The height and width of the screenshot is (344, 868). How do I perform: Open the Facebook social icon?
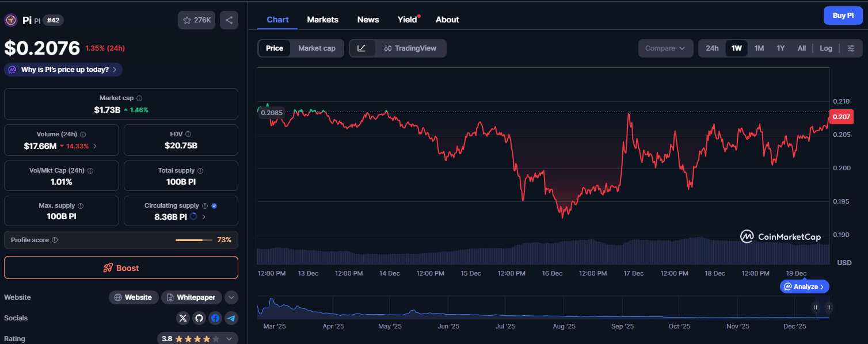(215, 318)
